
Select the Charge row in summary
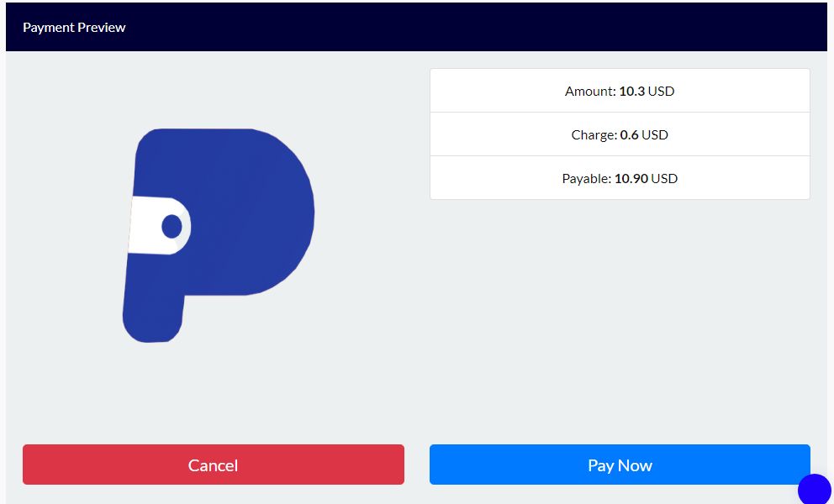pyautogui.click(x=620, y=134)
